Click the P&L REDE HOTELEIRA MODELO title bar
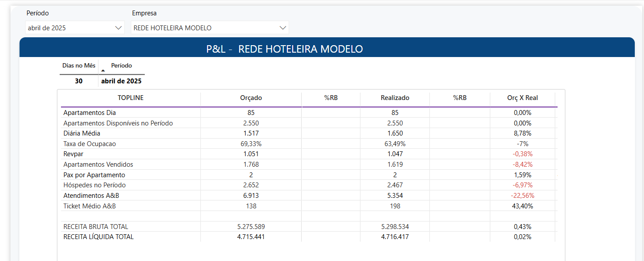644x261 pixels. [x=327, y=47]
